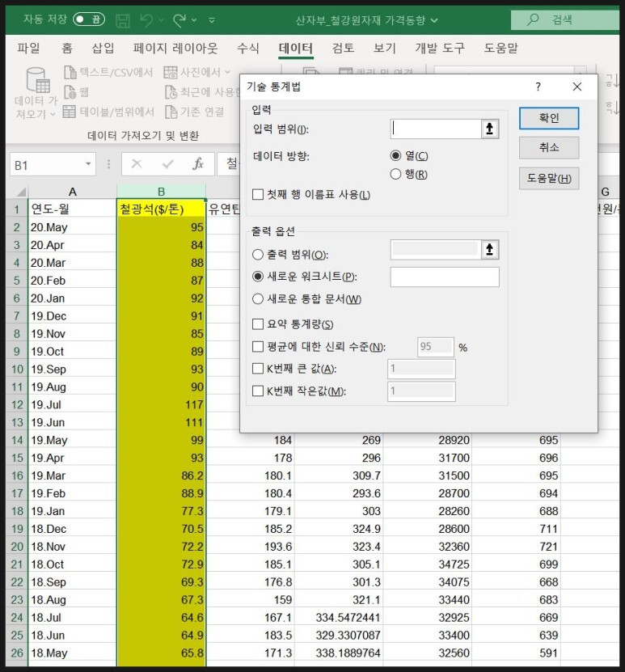
Task: Open the Quick Access Toolbar customize dropdown
Action: tap(212, 19)
